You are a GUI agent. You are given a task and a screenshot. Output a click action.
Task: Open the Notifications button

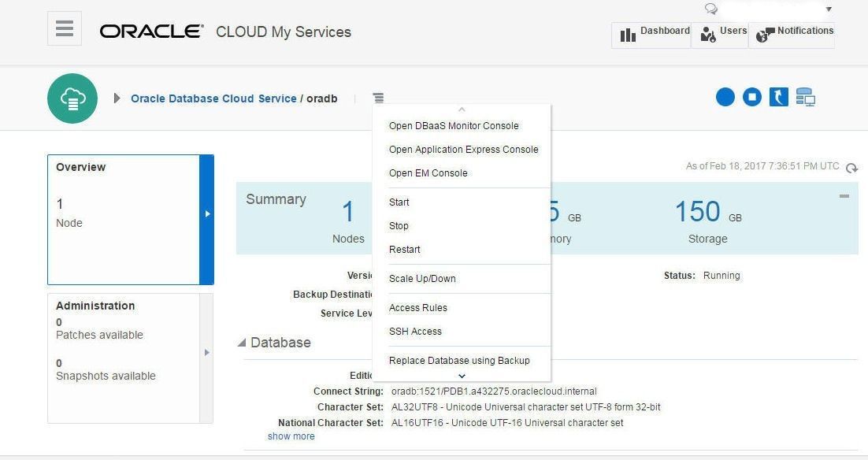pos(791,35)
